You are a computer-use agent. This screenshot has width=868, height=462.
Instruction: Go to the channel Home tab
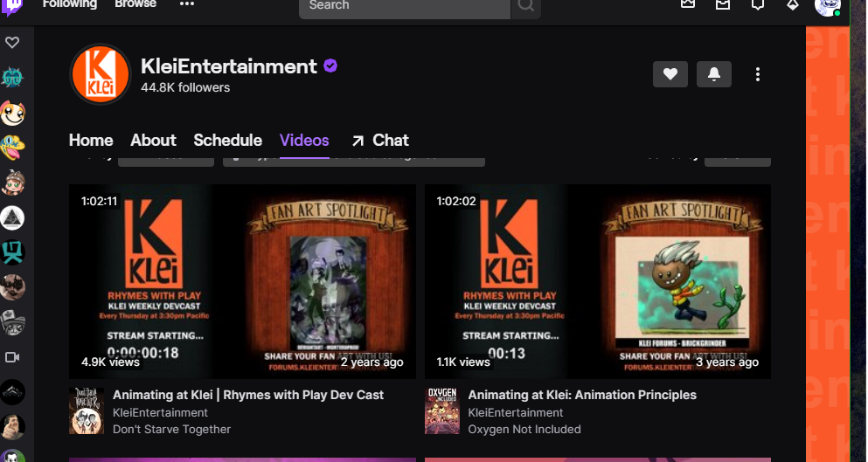pyautogui.click(x=91, y=140)
